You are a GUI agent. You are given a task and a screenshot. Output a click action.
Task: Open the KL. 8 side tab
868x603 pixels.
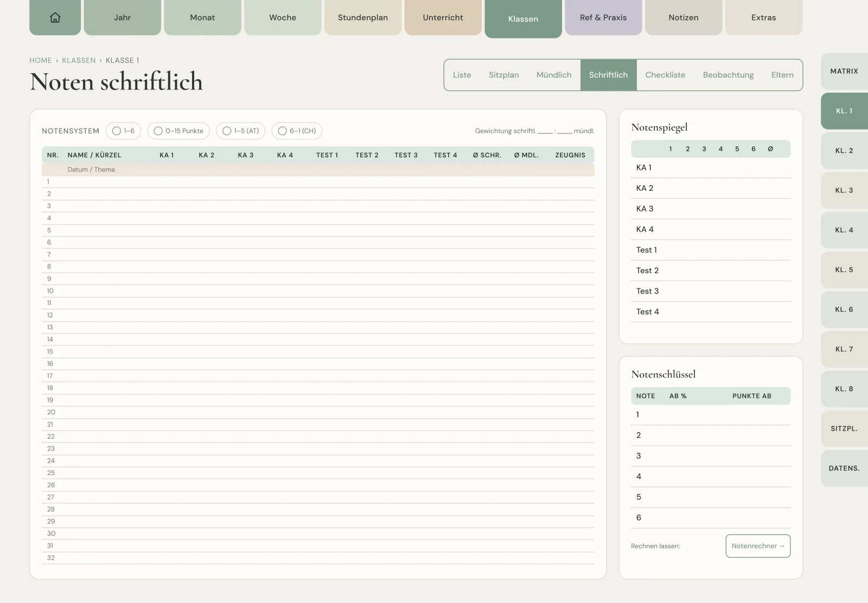tap(844, 389)
